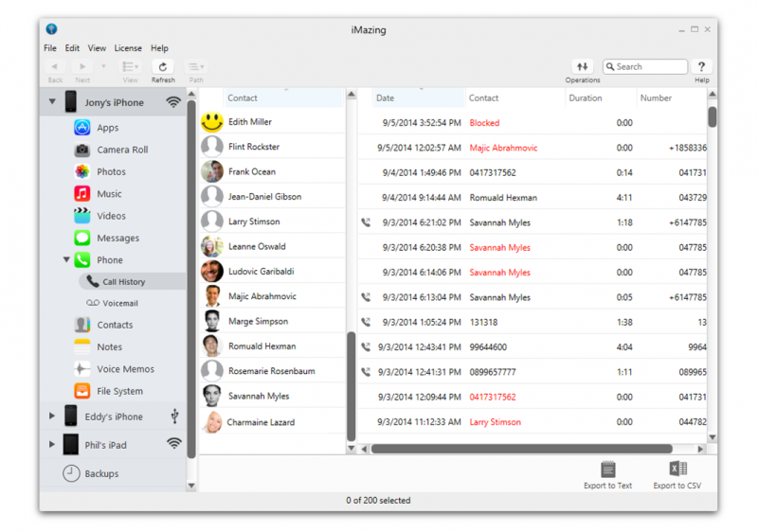Open the License menu
The image size is (758, 532).
128,48
